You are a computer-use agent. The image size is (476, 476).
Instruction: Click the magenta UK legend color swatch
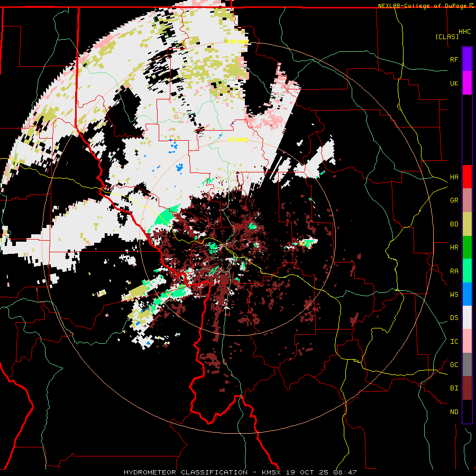tap(467, 83)
